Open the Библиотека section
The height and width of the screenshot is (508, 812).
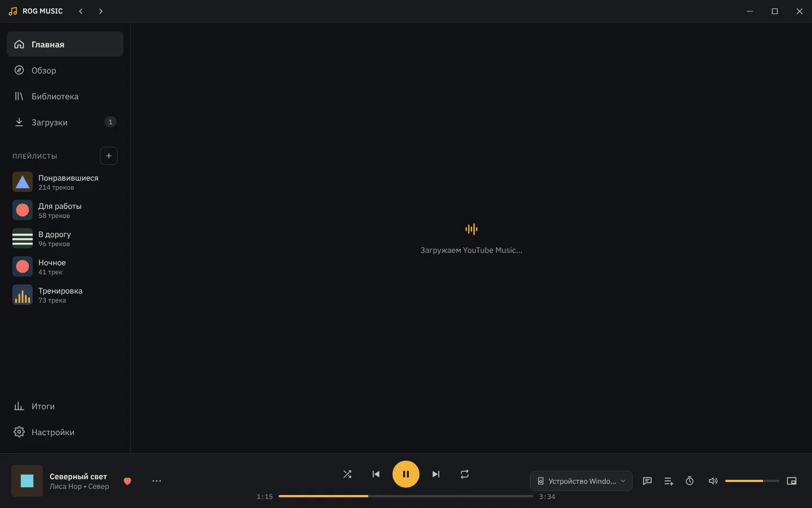pos(65,96)
